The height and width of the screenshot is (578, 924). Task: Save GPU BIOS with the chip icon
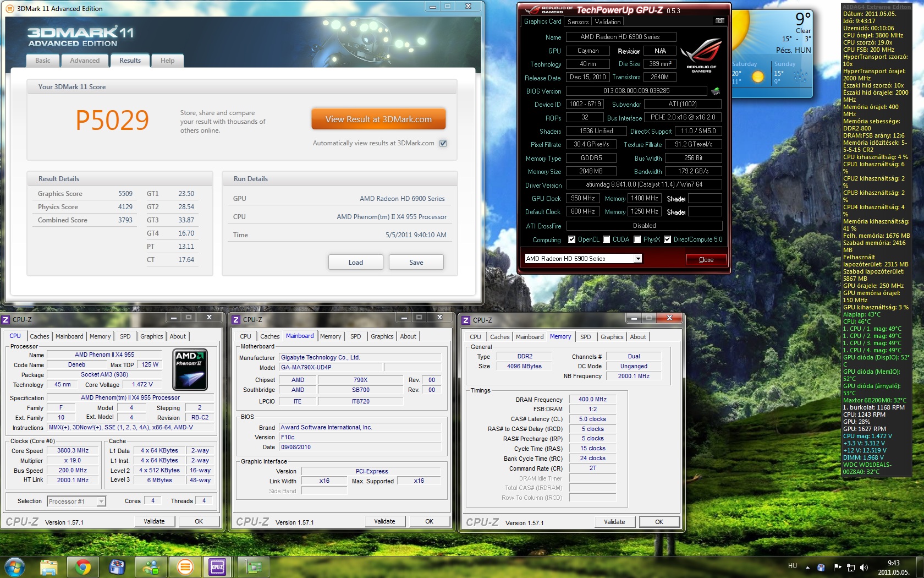point(716,91)
